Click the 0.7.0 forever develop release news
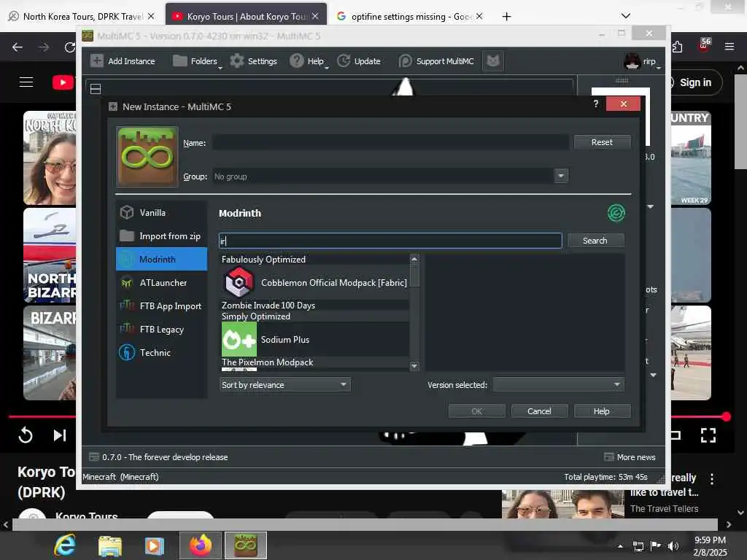The image size is (747, 560). click(158, 457)
